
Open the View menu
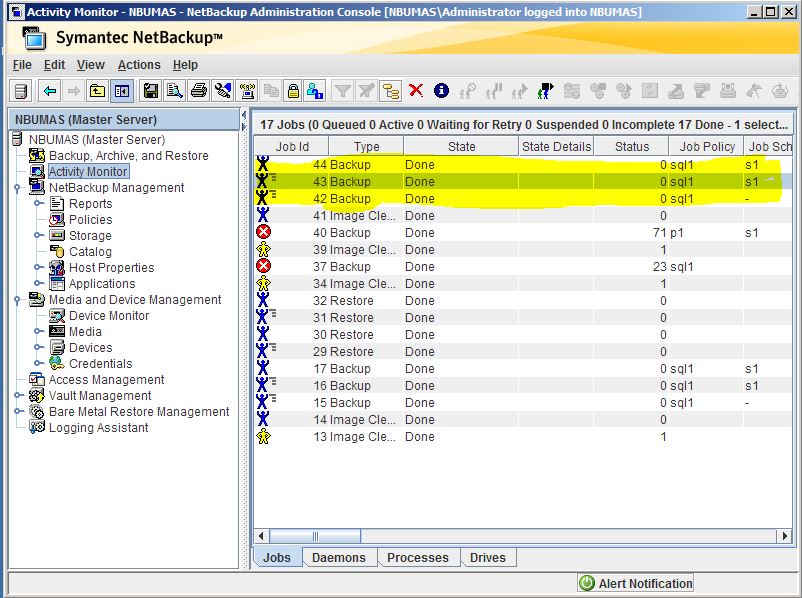[x=91, y=65]
